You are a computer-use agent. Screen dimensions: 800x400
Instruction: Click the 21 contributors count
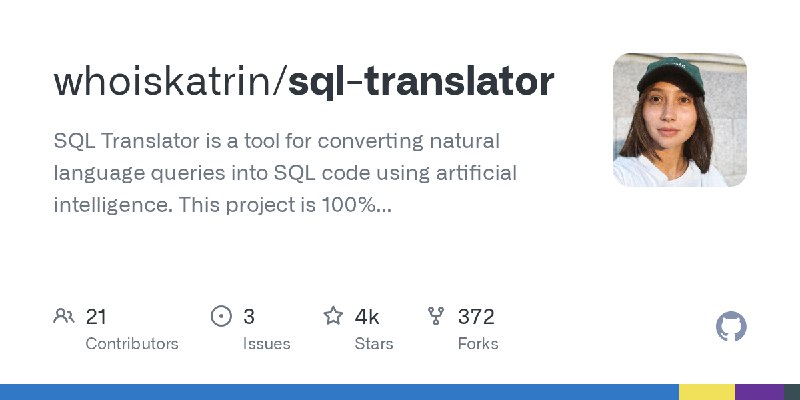tap(96, 317)
